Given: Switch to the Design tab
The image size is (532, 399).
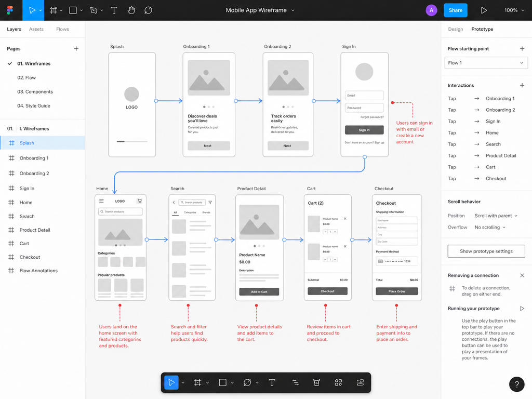Looking at the screenshot, I should point(455,29).
